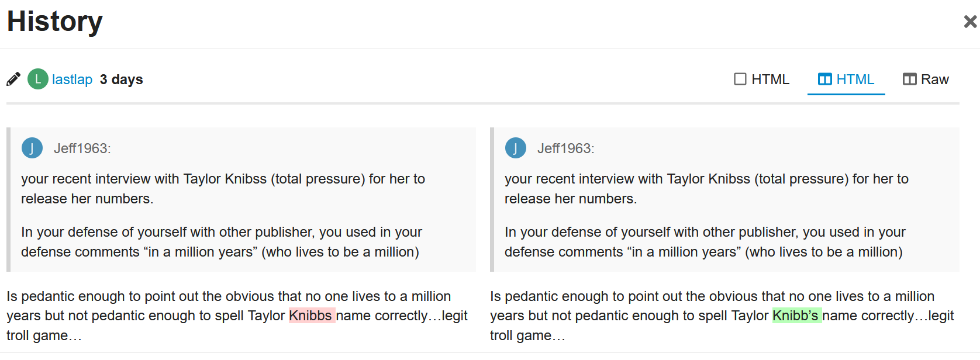Viewport: 980px width, 360px height.
Task: Select the green highlighted Knibb's correction
Action: click(796, 316)
